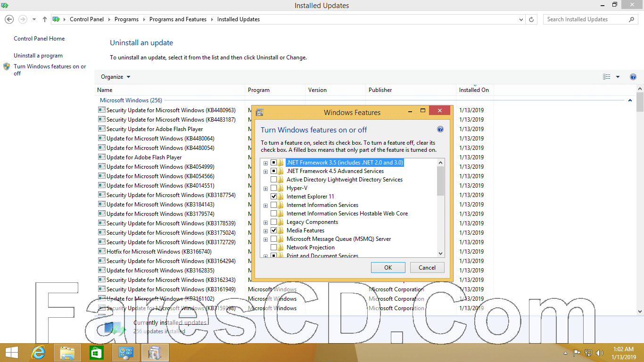The image size is (644, 362).
Task: Toggle .NET Framework 3.5 checkbox
Action: 273,163
